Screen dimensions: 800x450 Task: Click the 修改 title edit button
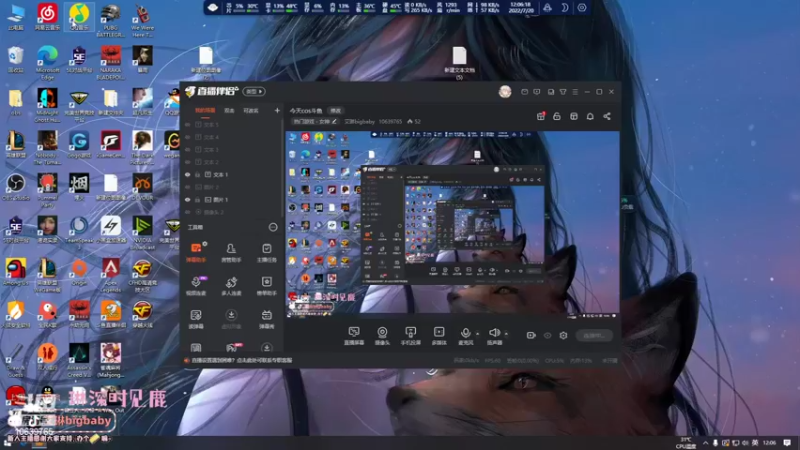point(335,110)
